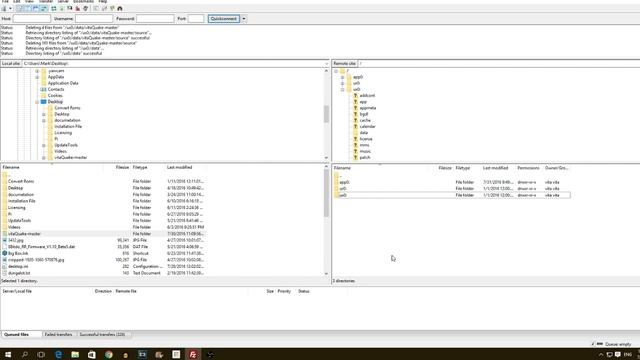This screenshot has width=640, height=360.
Task: Toggle message log display
Action: [20, 8]
